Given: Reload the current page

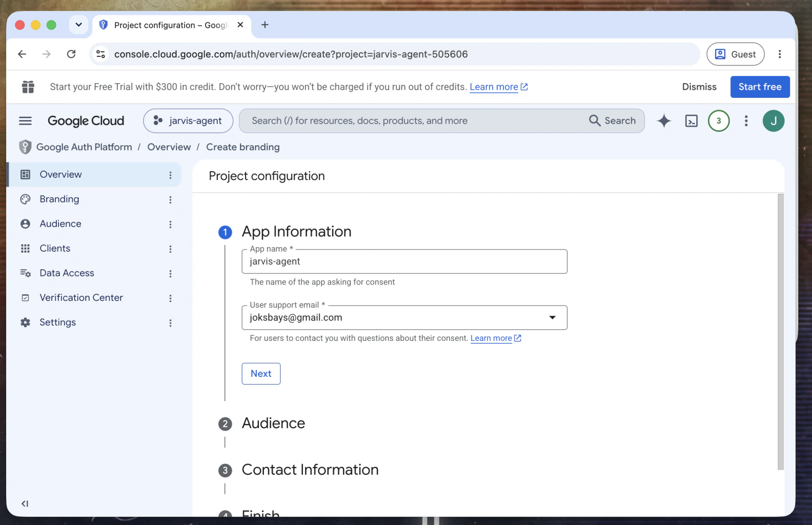Looking at the screenshot, I should (71, 54).
